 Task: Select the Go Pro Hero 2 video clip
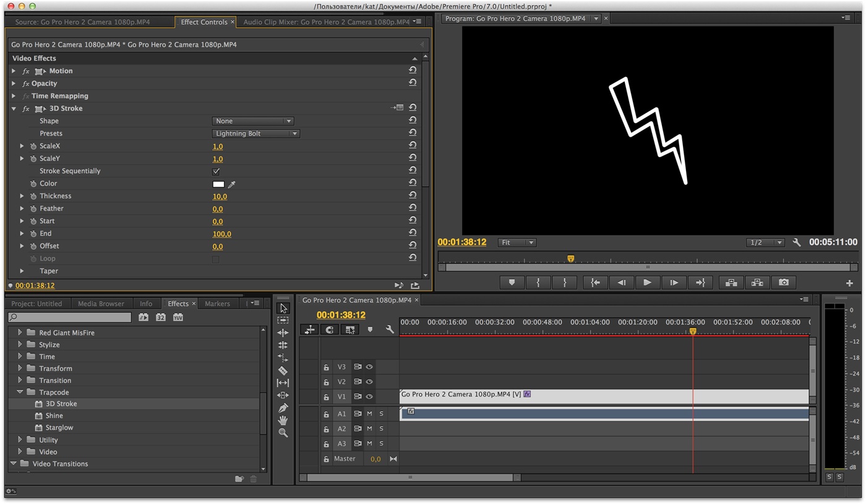coord(604,396)
